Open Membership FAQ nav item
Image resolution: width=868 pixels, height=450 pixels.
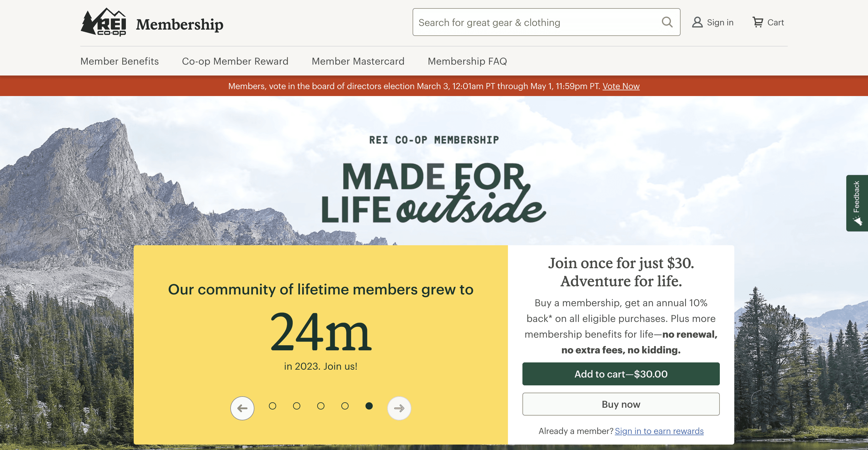[x=468, y=61]
